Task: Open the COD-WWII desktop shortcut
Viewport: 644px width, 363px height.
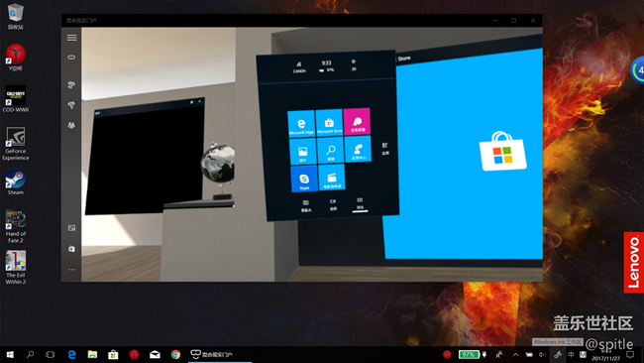Action: click(x=16, y=98)
